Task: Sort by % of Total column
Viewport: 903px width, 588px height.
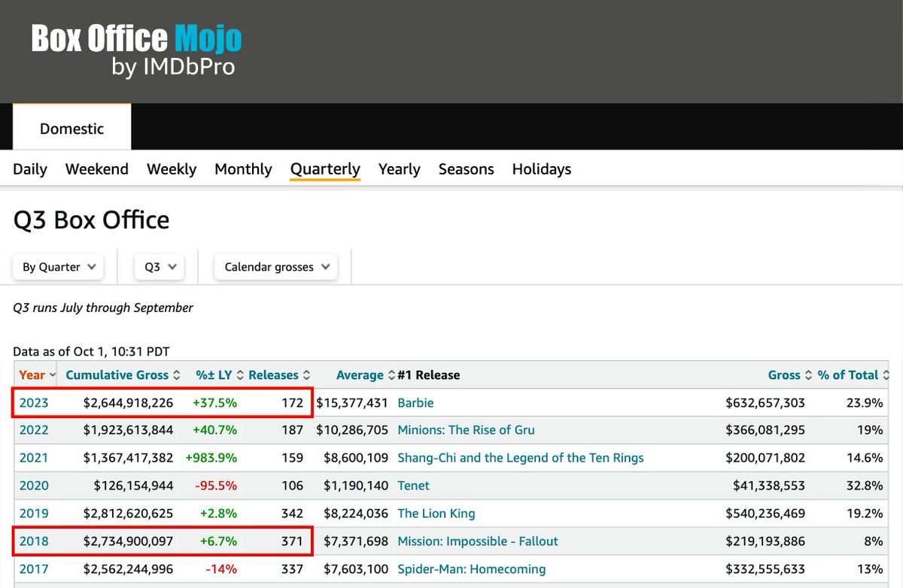Action: pyautogui.click(x=853, y=374)
